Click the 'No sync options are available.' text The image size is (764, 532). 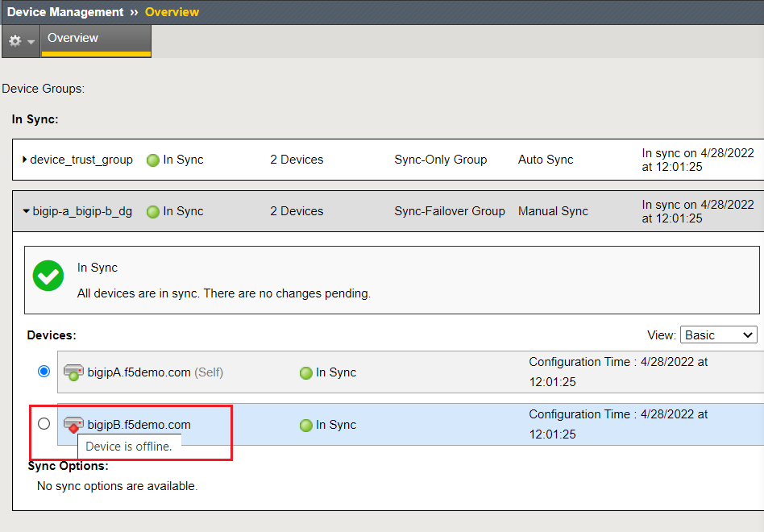118,486
